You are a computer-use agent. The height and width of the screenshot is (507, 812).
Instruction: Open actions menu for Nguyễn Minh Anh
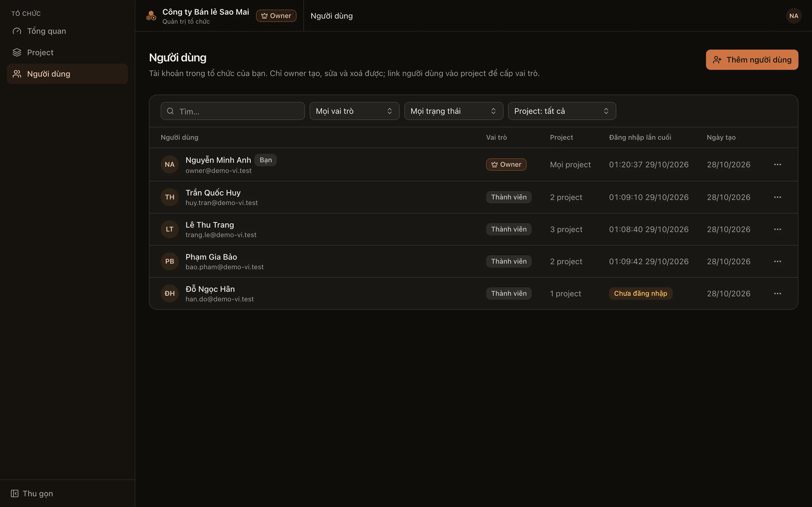777,164
